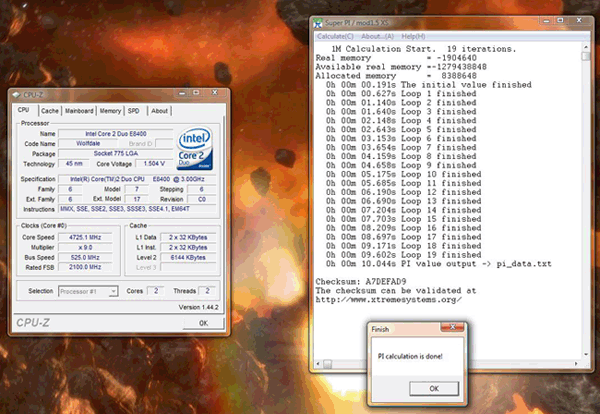Open the Calculate(C) menu in Super PI
Image resolution: width=600 pixels, height=414 pixels.
pos(335,36)
